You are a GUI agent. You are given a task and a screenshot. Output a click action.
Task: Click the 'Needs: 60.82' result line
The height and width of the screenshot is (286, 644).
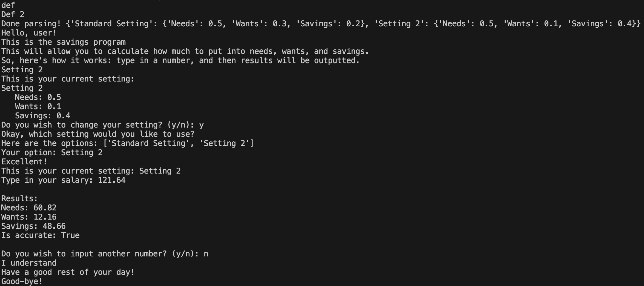point(29,208)
